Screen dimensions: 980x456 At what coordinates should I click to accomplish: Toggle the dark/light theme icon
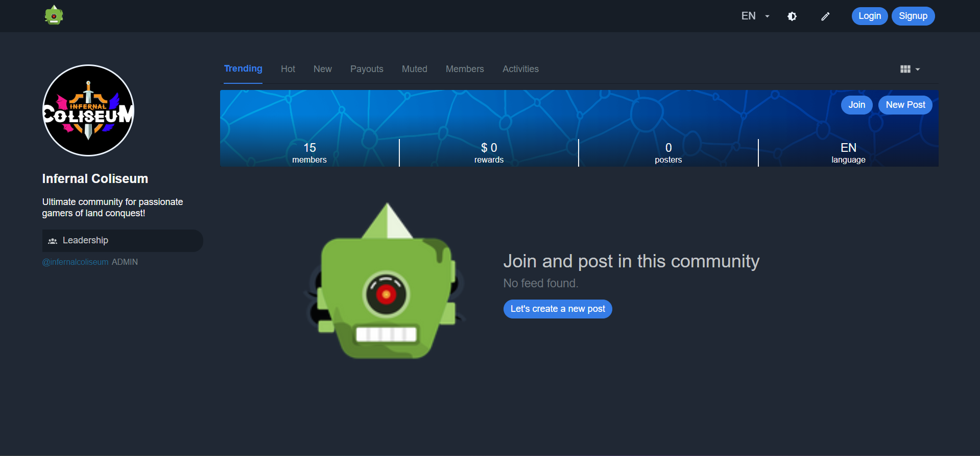point(792,16)
